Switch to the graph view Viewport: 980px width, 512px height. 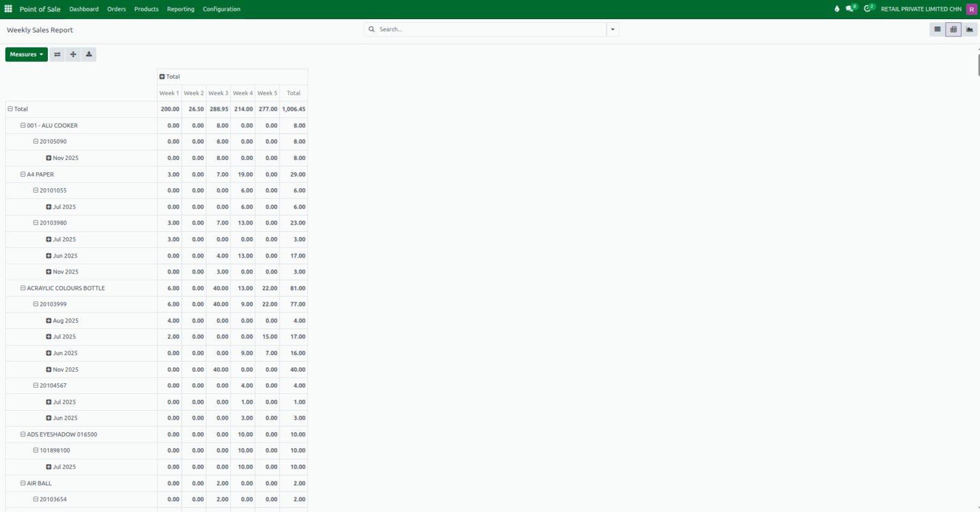(x=969, y=29)
